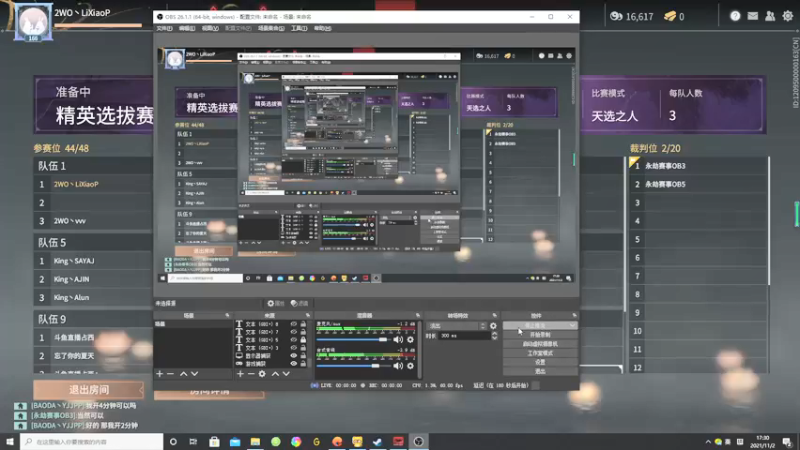Expand the stop streaming button's dropdown arrow
The image size is (800, 450).
tap(572, 326)
